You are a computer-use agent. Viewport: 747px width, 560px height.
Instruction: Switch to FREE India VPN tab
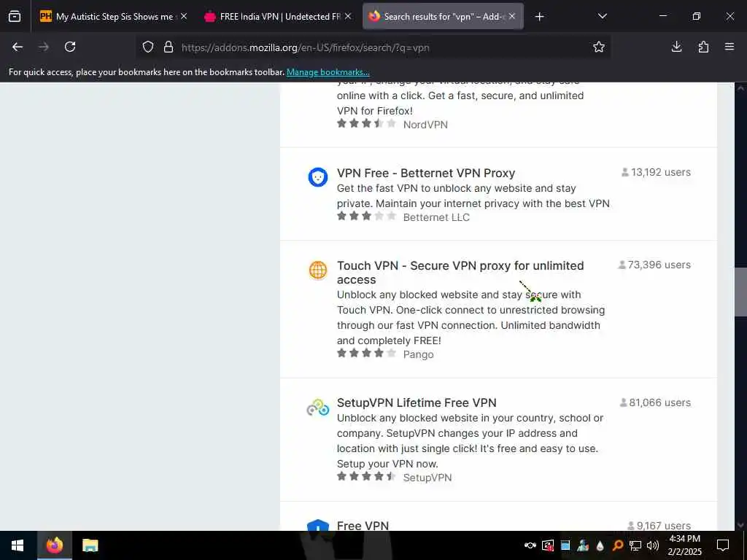click(279, 17)
